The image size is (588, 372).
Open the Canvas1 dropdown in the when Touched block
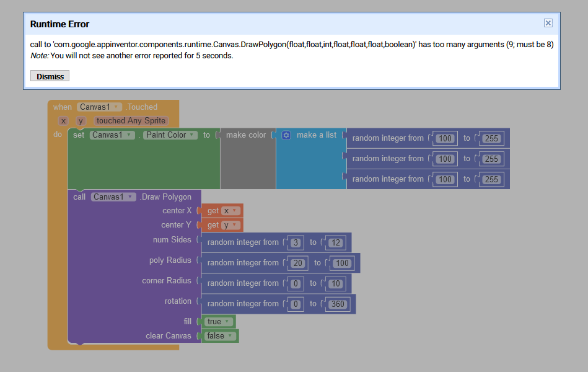click(99, 107)
